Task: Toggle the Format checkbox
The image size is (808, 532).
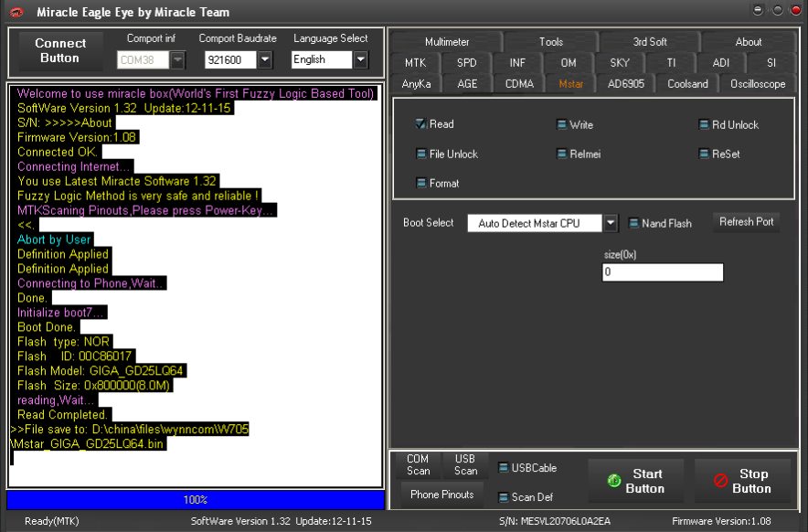Action: (421, 183)
